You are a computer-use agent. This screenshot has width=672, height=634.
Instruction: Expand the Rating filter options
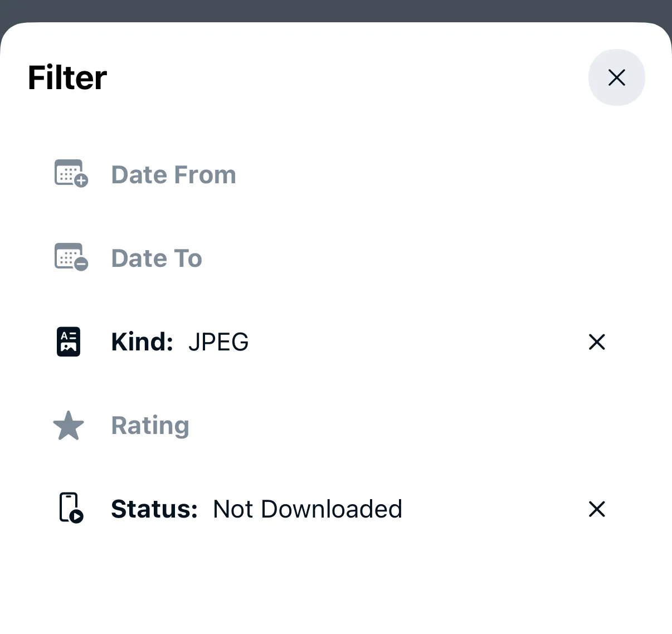150,426
